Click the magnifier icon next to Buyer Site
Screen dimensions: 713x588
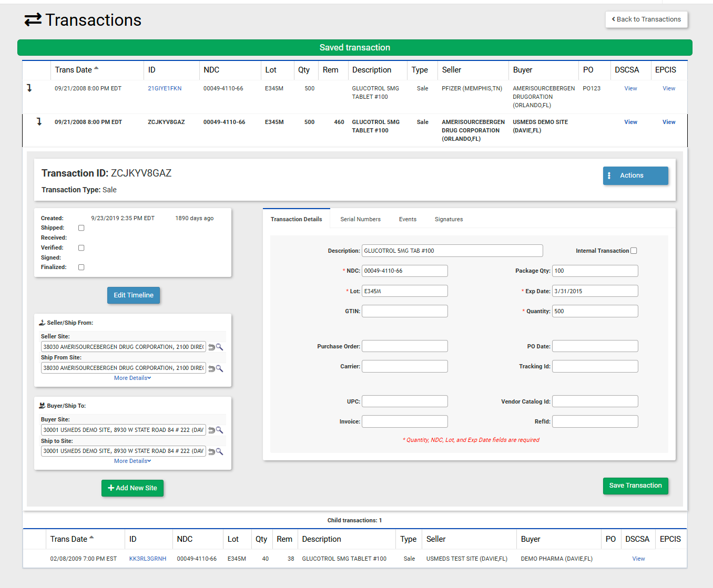click(x=220, y=430)
